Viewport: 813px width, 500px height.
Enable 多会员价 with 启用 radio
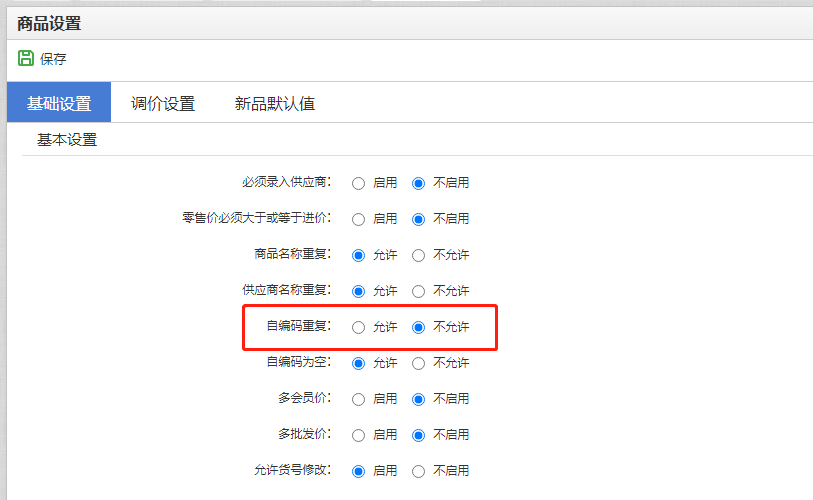(x=358, y=399)
